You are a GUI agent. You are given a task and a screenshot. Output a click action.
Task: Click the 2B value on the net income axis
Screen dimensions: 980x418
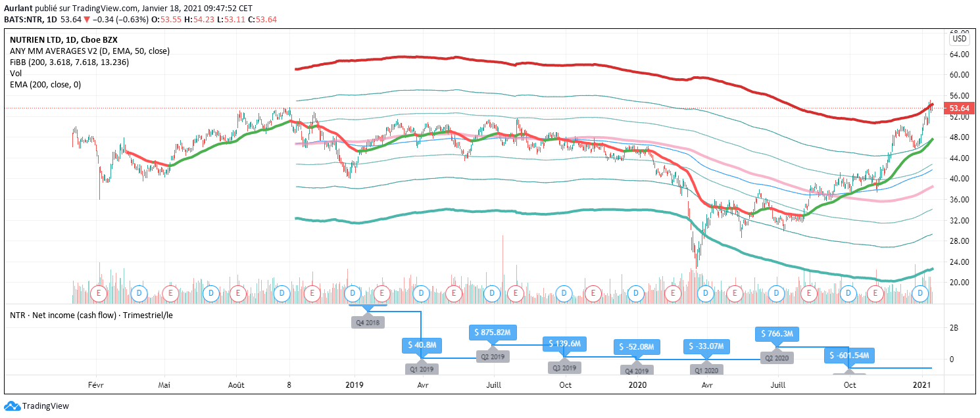click(x=955, y=327)
